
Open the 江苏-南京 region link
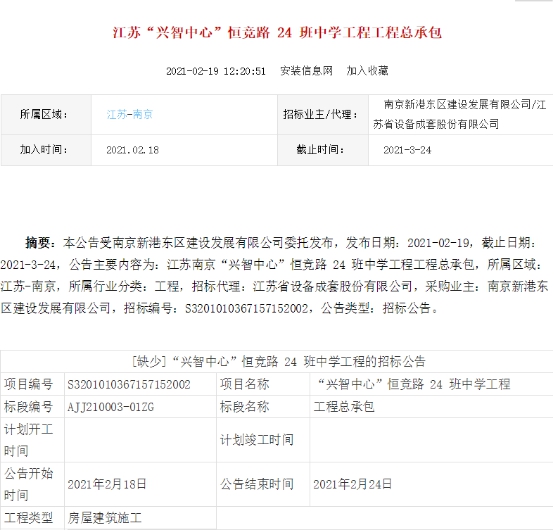point(130,114)
